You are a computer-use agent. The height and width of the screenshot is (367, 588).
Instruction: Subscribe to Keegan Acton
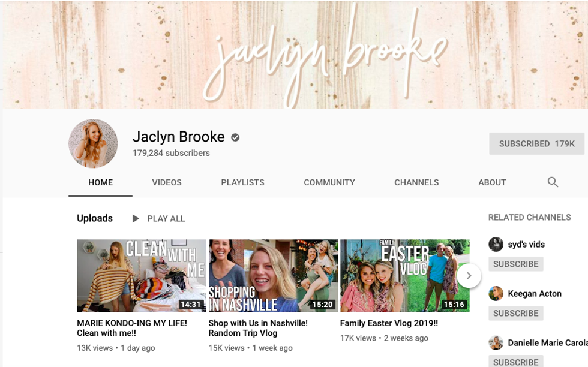(x=515, y=313)
